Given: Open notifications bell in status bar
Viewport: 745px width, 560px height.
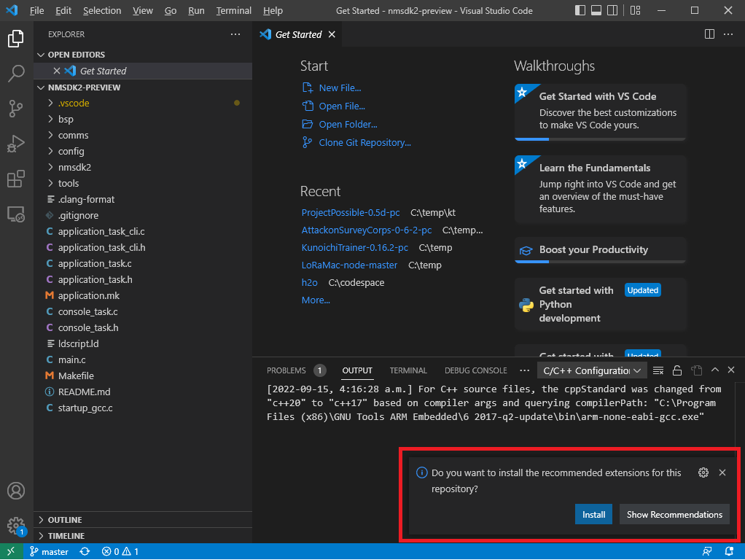Looking at the screenshot, I should 729,551.
